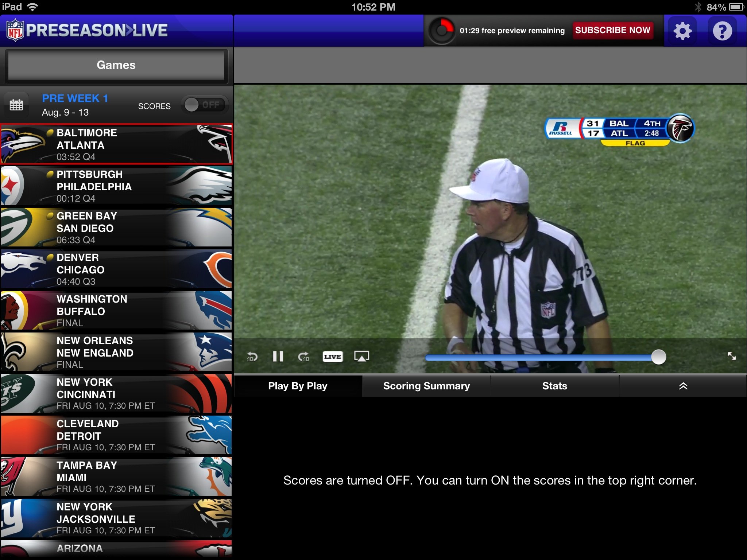Select Green Bay vs San Diego game
This screenshot has width=747, height=560.
(x=116, y=227)
